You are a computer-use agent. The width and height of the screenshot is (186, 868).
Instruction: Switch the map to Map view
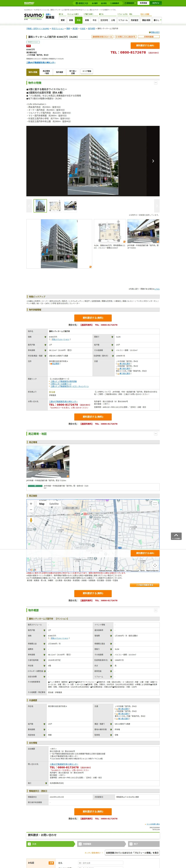pyautogui.click(x=42, y=504)
